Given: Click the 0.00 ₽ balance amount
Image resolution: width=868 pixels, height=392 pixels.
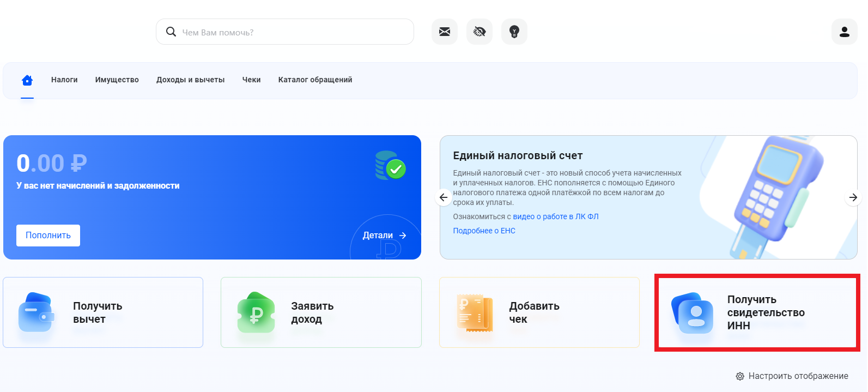Looking at the screenshot, I should [52, 164].
